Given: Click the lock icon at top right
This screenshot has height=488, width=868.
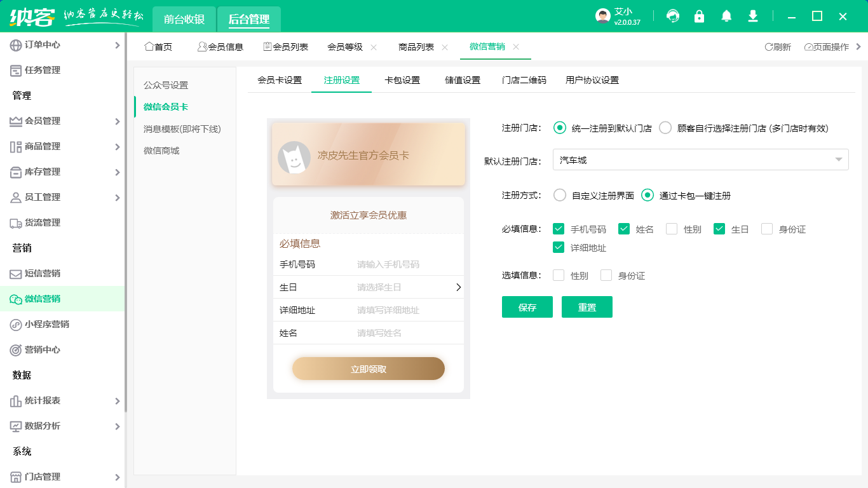Looking at the screenshot, I should (699, 16).
